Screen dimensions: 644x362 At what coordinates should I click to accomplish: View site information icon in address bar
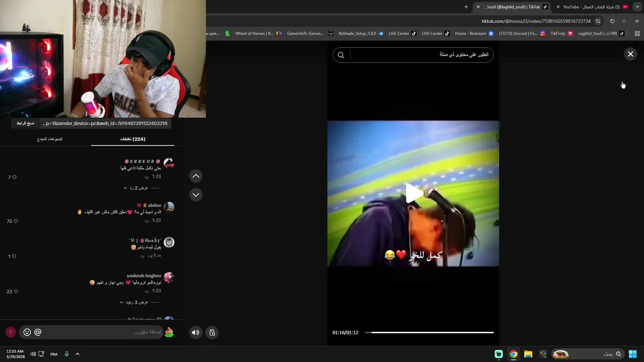pos(598,21)
